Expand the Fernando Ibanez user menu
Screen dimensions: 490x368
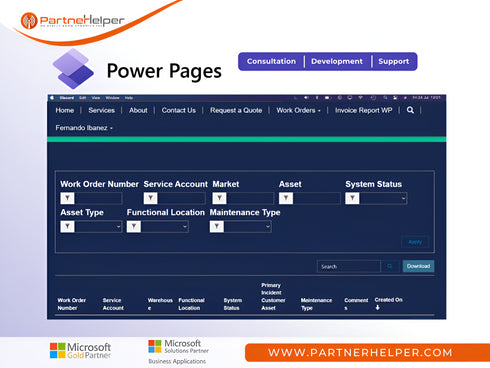tap(84, 128)
